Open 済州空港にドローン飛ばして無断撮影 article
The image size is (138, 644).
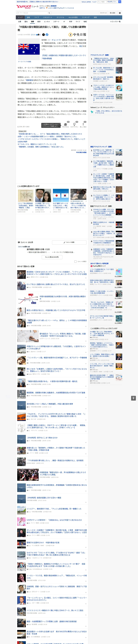50,404
